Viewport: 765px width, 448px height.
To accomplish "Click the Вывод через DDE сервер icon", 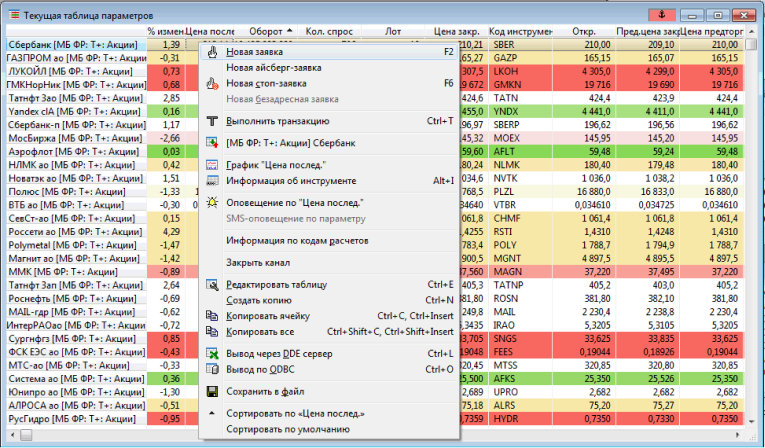I will click(211, 354).
